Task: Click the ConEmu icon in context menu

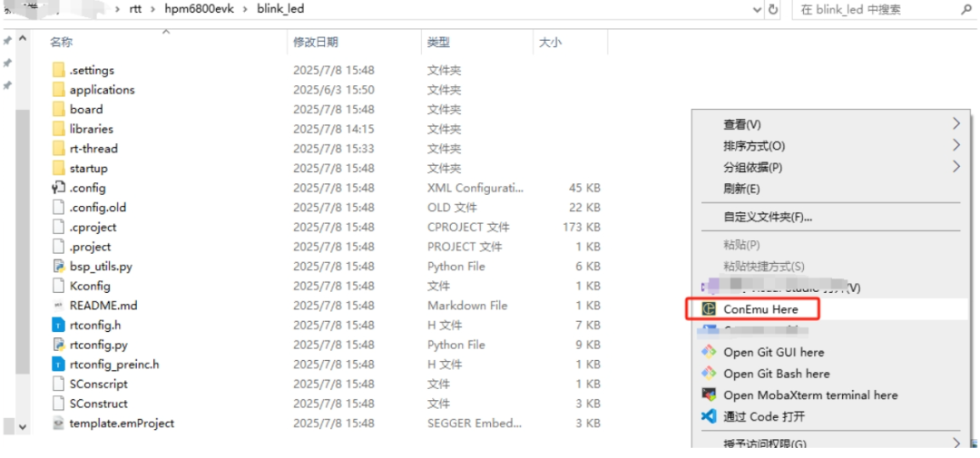Action: tap(708, 308)
